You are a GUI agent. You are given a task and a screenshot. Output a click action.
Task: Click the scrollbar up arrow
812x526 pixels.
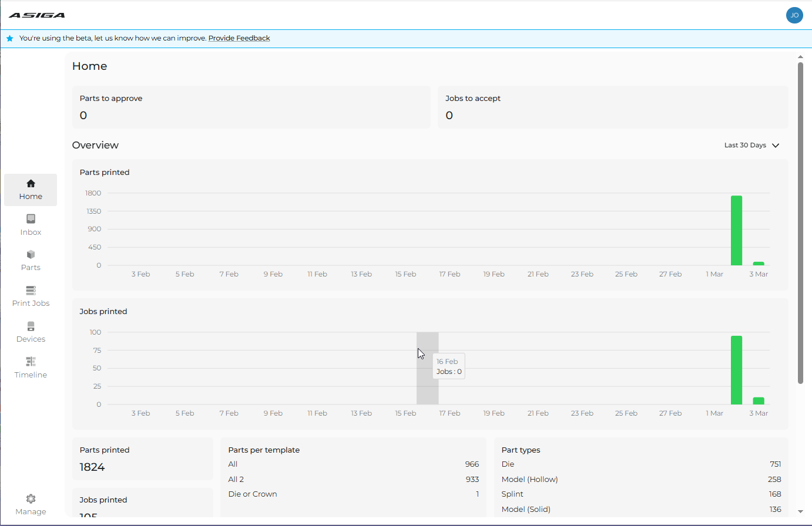tap(800, 57)
